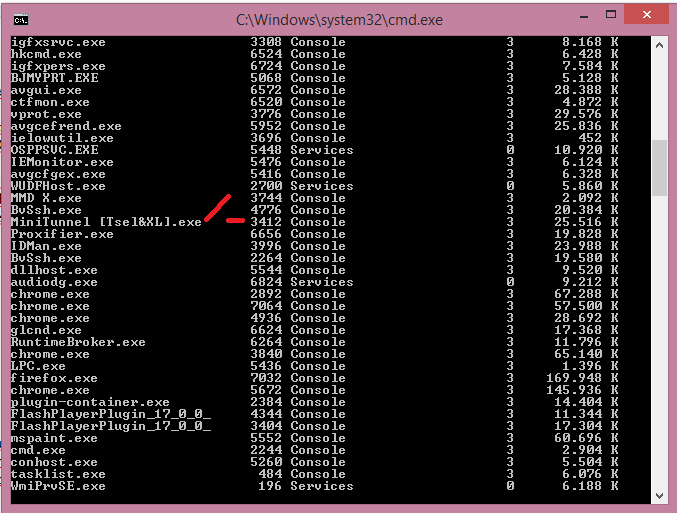Click the MiniTunnel [Tsel&XL].exe process name
The width and height of the screenshot is (677, 513).
(106, 222)
